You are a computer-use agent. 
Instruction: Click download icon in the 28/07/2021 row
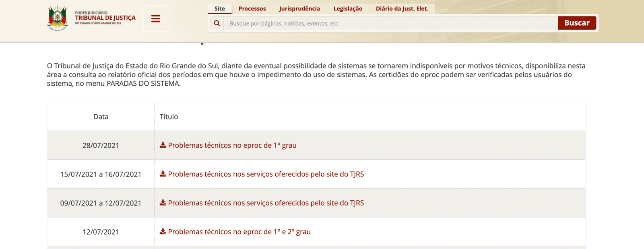[x=163, y=145]
